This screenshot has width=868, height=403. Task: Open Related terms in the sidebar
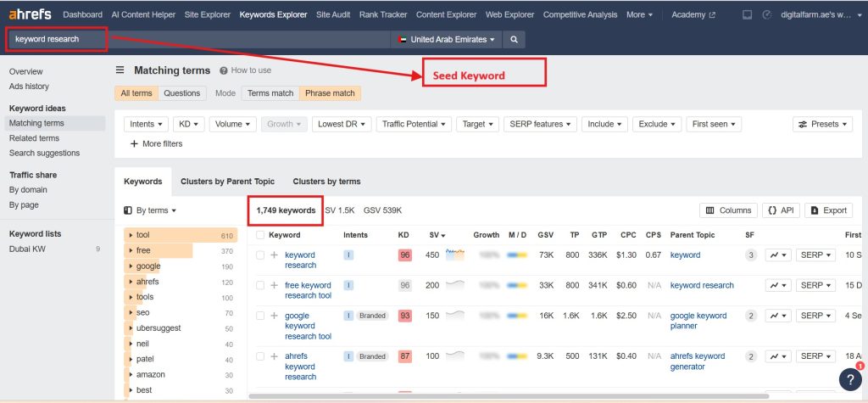point(34,138)
